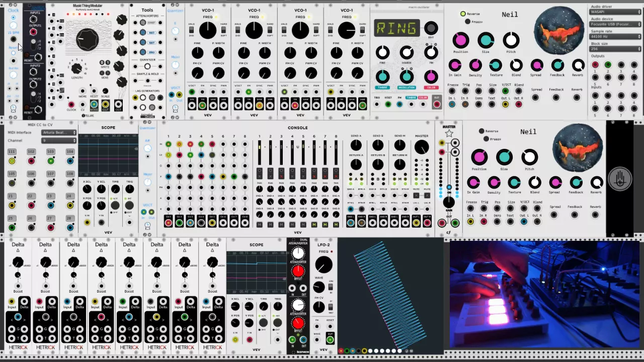Click the star icon on Master module

point(449,134)
